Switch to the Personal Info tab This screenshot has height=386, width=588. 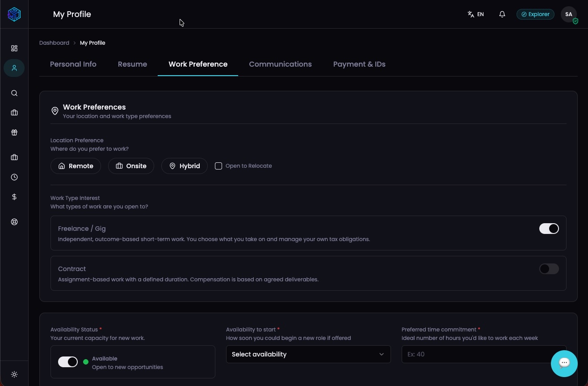click(73, 64)
